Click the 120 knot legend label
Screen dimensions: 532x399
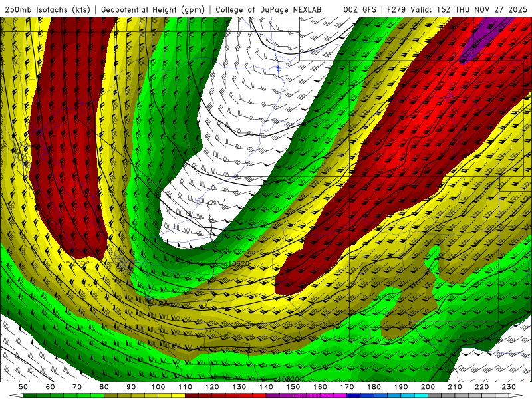212,387
